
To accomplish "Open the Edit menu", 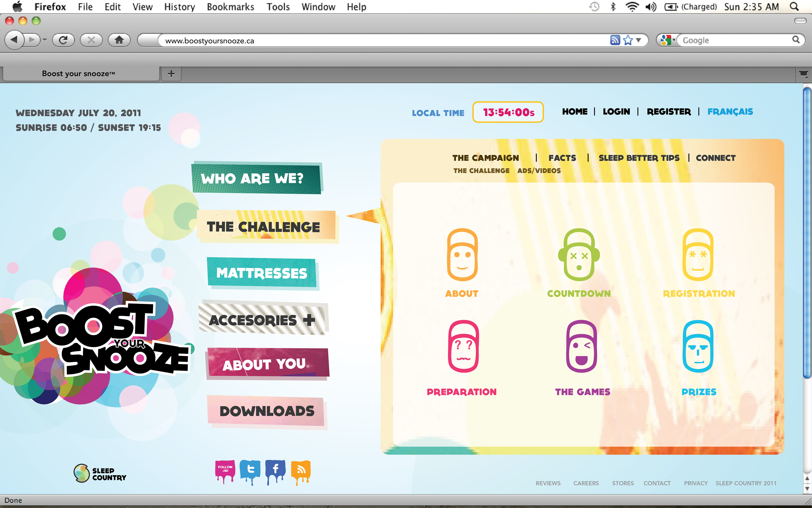I will (112, 7).
